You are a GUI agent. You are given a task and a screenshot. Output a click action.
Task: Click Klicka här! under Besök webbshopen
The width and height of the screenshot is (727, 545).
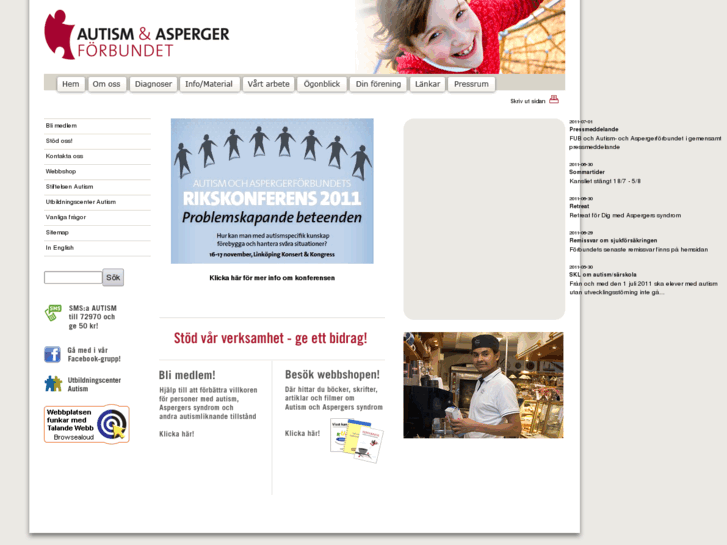(302, 433)
